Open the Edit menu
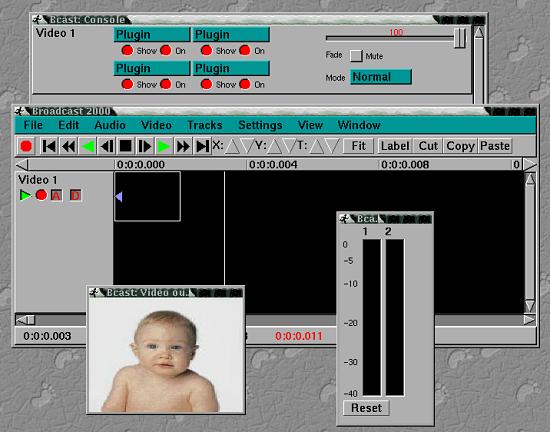 (68, 125)
